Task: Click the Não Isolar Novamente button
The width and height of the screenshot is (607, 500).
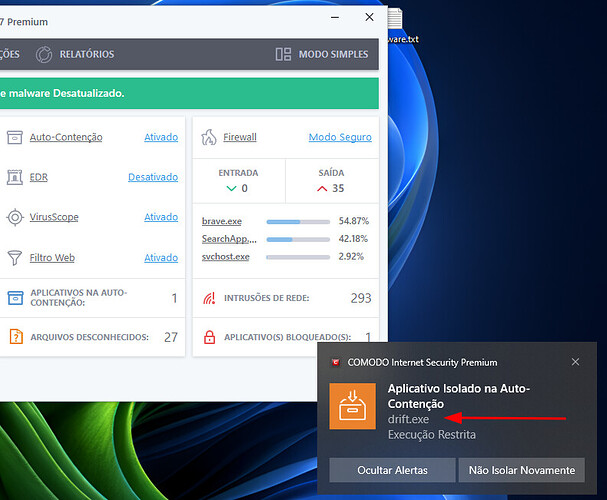Action: 521,470
